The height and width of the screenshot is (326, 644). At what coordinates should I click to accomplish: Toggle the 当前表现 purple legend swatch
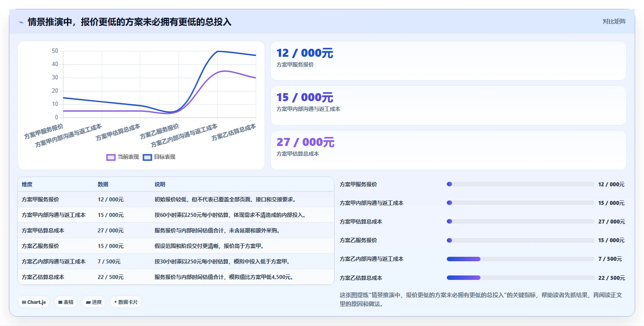point(111,157)
